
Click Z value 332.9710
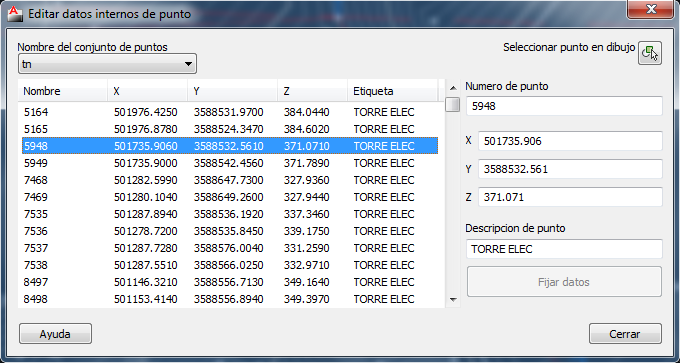pos(307,265)
